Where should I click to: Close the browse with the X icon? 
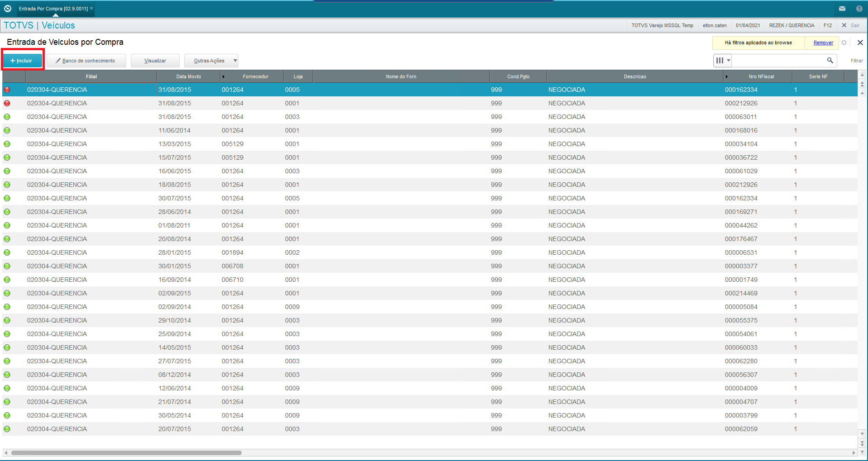click(x=860, y=43)
